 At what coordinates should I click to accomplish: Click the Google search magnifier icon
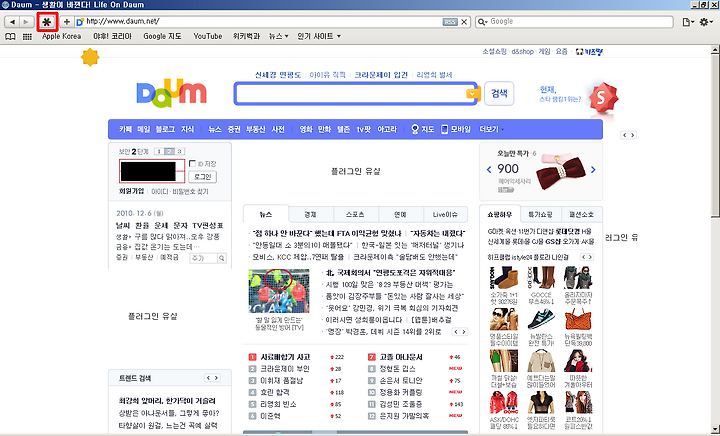pyautogui.click(x=482, y=22)
